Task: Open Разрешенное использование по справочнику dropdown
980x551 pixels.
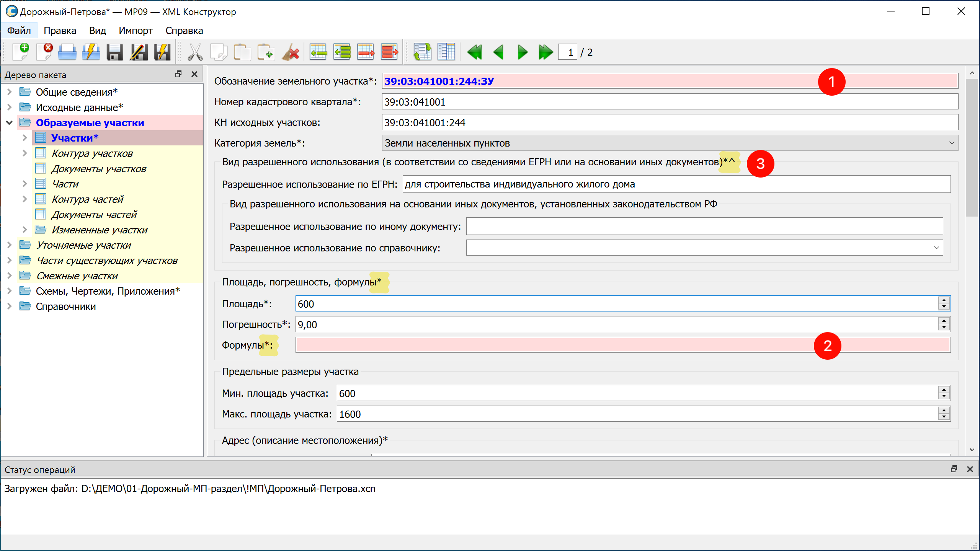Action: [704, 248]
